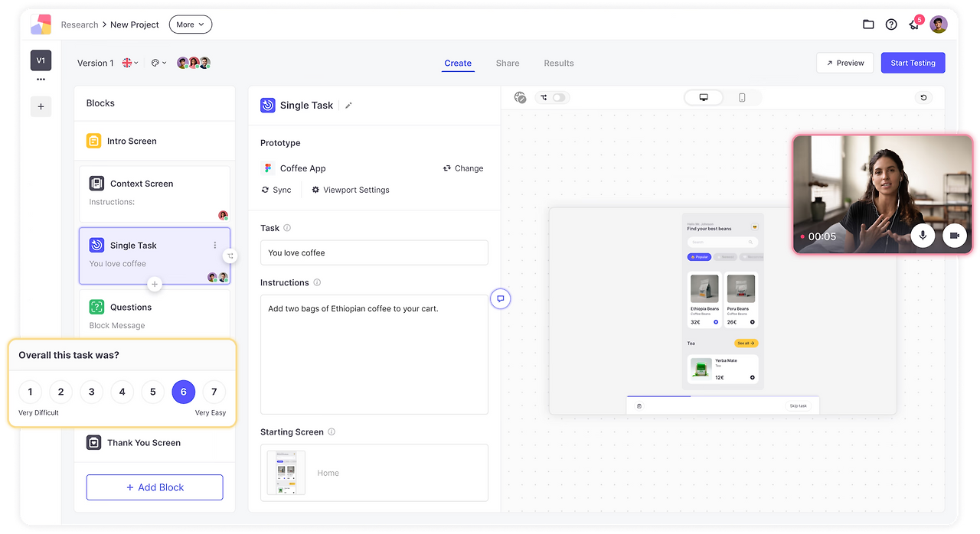The image size is (980, 534).
Task: Click the Thank You Screen block icon
Action: 93,442
